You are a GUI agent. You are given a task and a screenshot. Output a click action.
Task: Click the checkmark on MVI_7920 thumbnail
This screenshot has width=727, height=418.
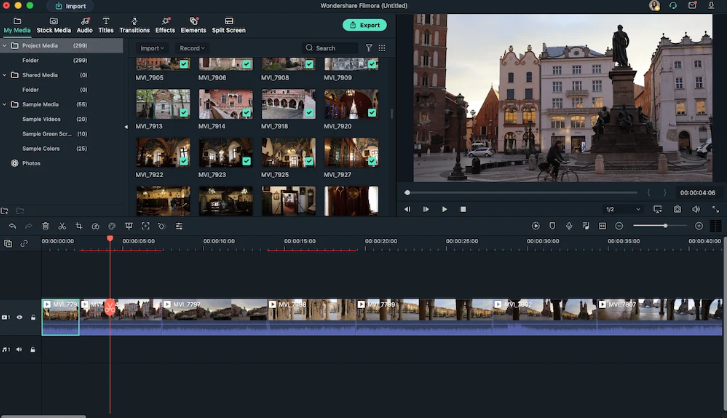pyautogui.click(x=372, y=113)
